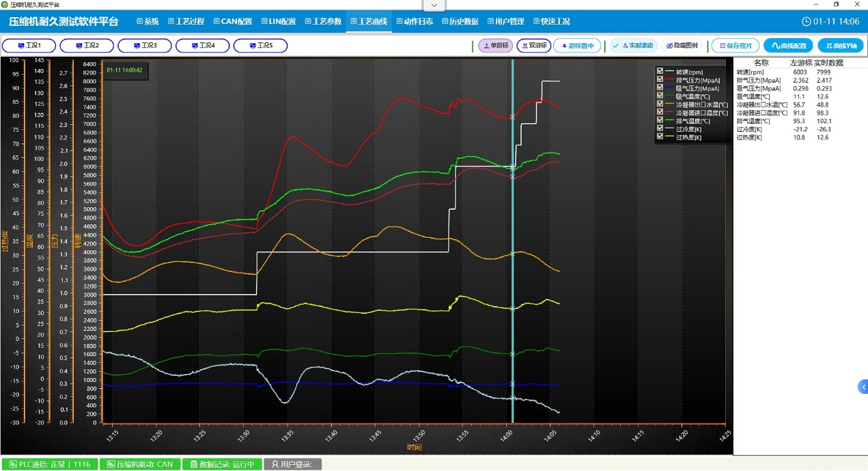Select the 工况4 curve button
This screenshot has width=868, height=471.
click(x=203, y=46)
